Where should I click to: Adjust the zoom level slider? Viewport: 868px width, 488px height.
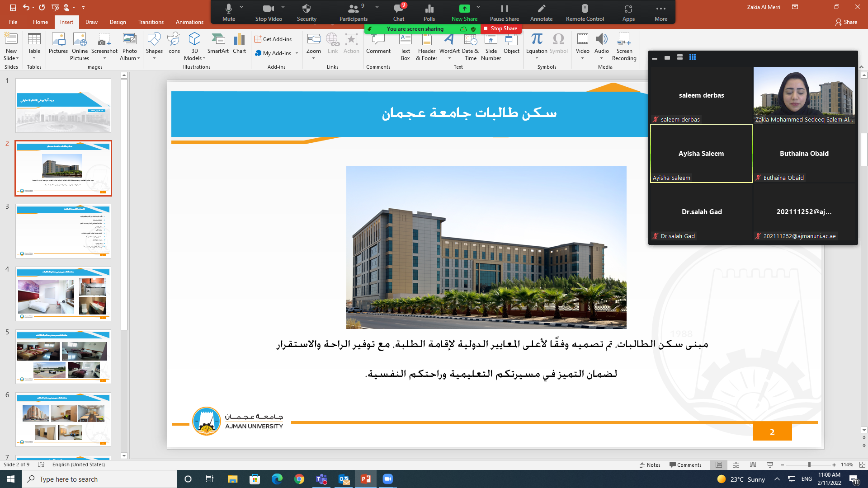(809, 465)
